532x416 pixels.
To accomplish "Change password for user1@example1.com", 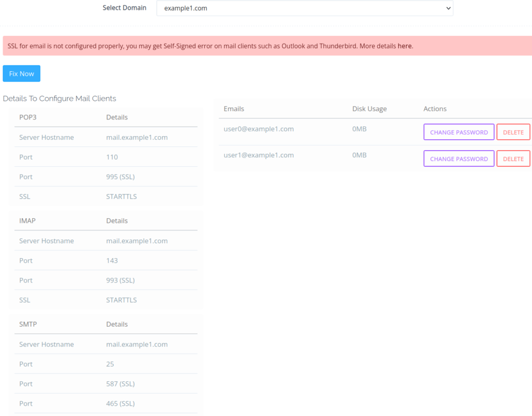I will 459,159.
